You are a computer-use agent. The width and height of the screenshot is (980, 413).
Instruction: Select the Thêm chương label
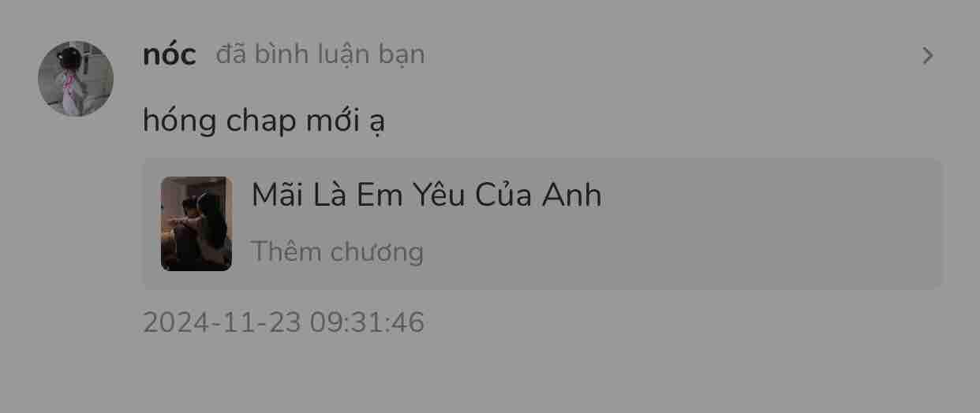(337, 252)
